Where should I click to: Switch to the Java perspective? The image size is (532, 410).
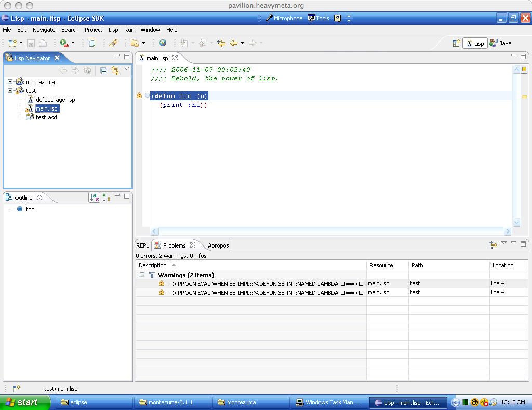[x=501, y=44]
